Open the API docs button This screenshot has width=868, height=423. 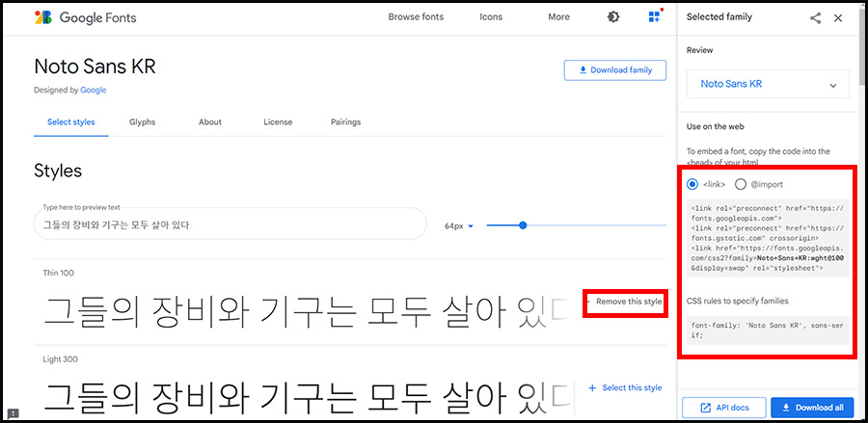point(724,408)
